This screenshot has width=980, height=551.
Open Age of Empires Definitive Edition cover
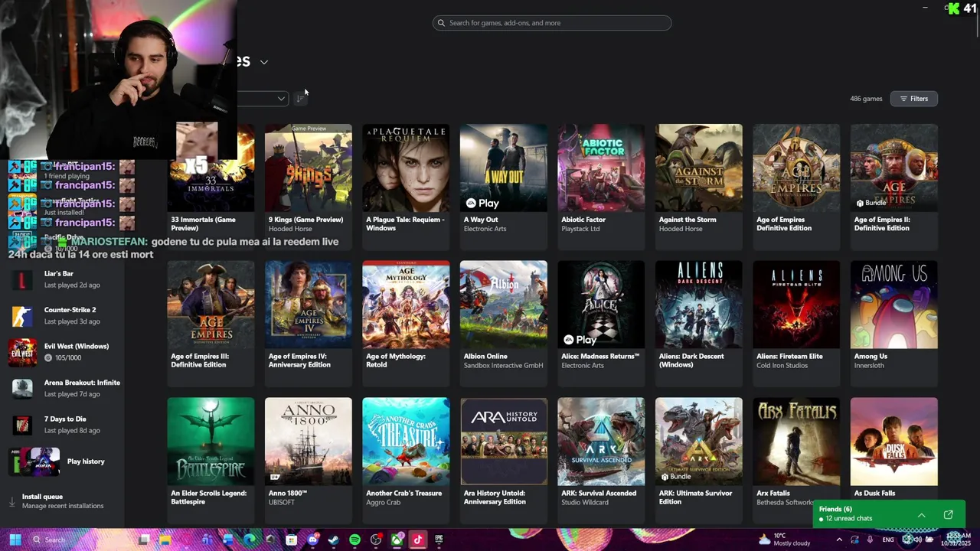pos(796,168)
